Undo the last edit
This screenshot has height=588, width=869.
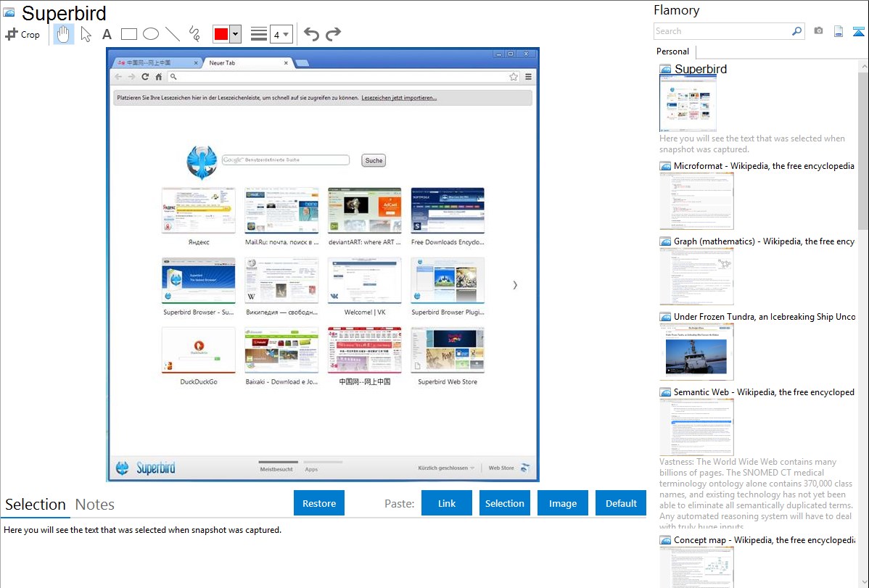(311, 34)
